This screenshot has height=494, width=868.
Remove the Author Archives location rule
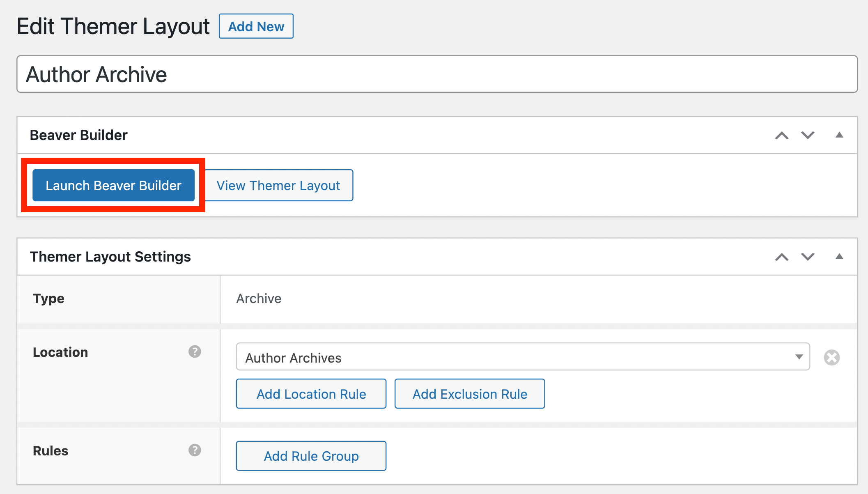coord(831,358)
